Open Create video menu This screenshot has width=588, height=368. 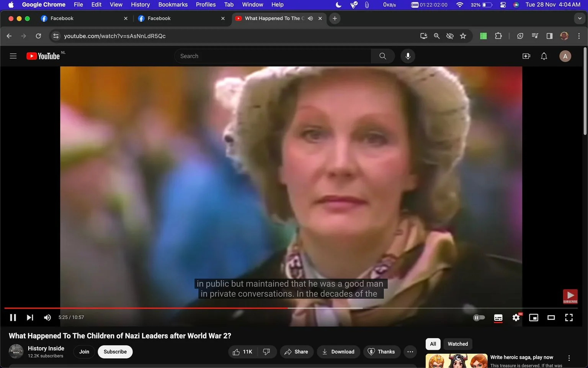(x=526, y=56)
